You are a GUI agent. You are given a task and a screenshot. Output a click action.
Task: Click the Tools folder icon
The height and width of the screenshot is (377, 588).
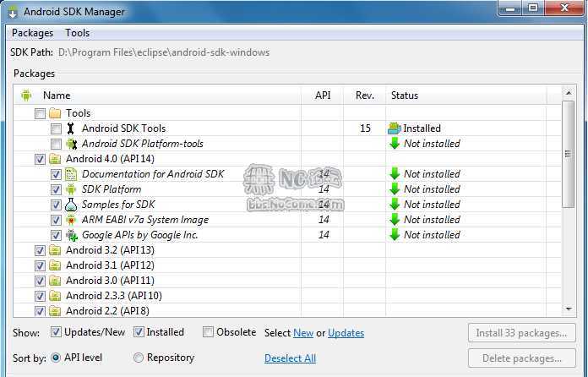55,113
